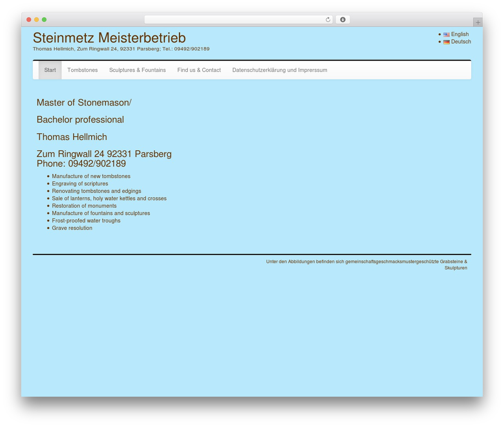Open the Start menu tab
The image size is (504, 427).
pyautogui.click(x=50, y=70)
